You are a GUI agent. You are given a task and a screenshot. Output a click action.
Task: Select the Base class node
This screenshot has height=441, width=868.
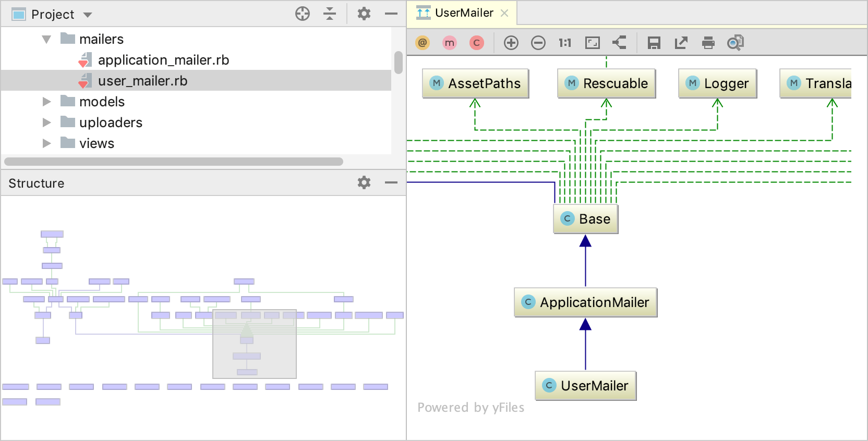[586, 219]
